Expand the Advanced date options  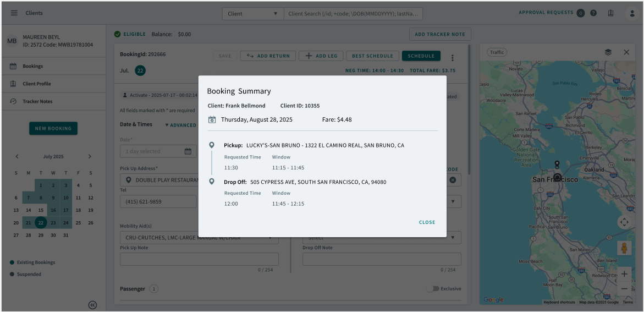click(181, 125)
